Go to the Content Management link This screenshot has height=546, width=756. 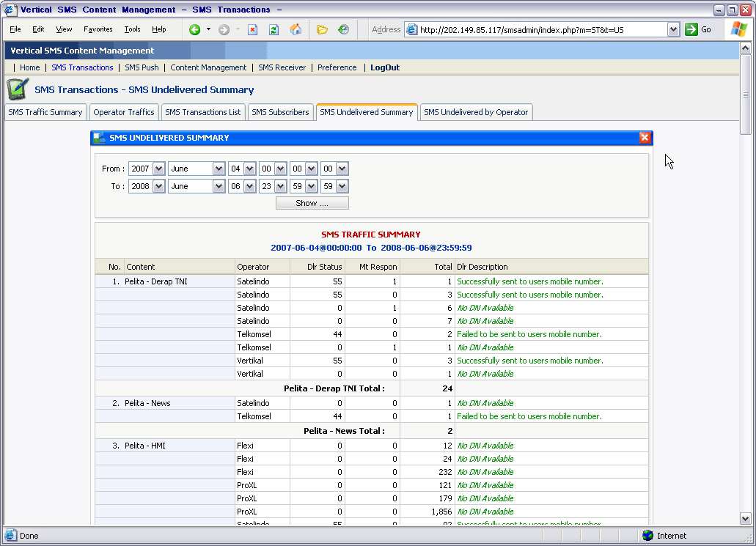pyautogui.click(x=208, y=67)
